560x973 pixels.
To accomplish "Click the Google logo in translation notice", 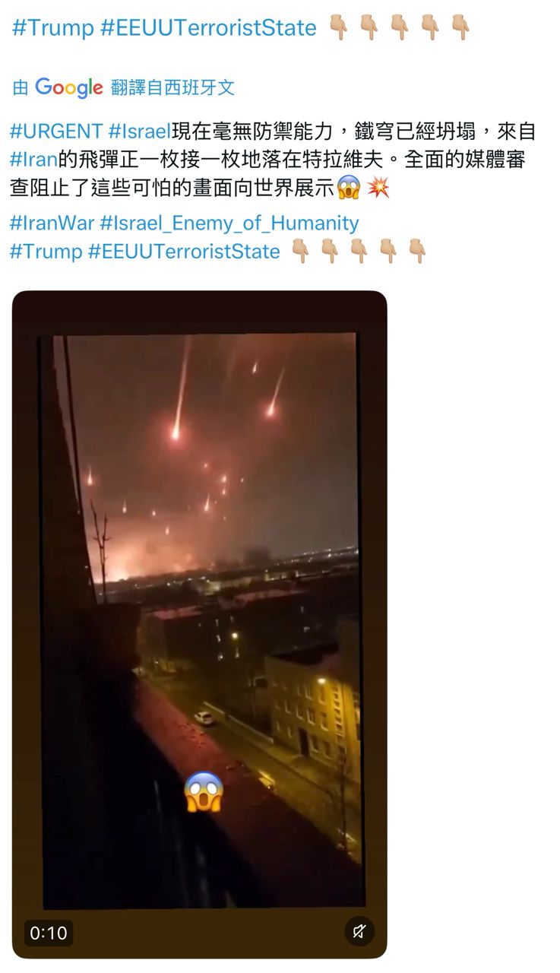I will (68, 87).
